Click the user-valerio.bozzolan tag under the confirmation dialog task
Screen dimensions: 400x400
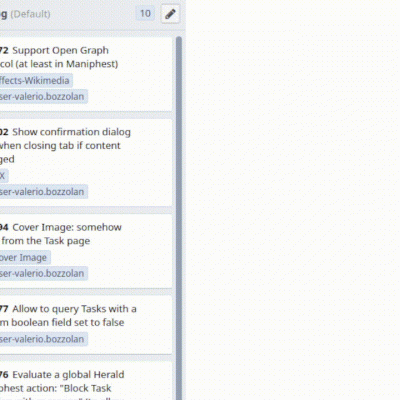pos(43,192)
